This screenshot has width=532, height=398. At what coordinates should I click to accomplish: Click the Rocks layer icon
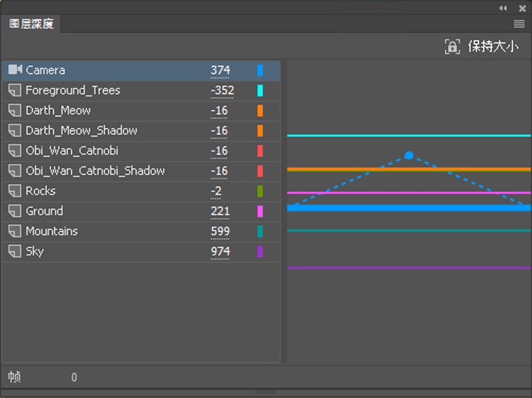point(15,191)
